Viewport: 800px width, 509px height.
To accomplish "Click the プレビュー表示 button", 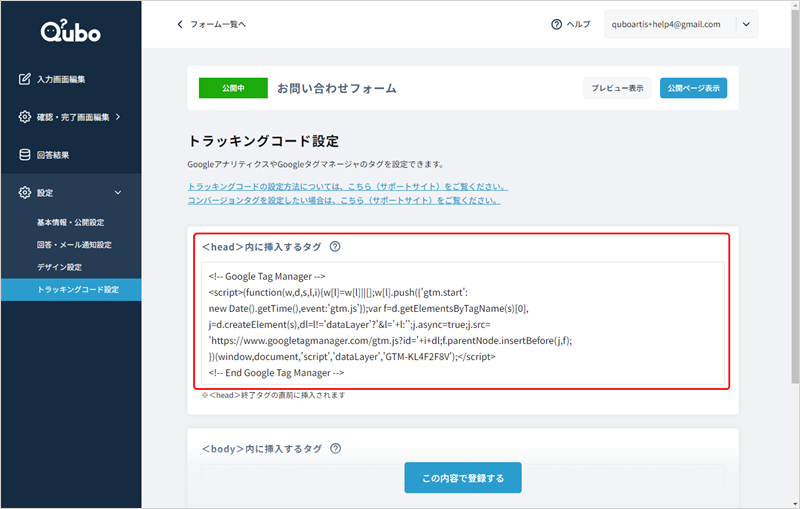I will [x=617, y=88].
